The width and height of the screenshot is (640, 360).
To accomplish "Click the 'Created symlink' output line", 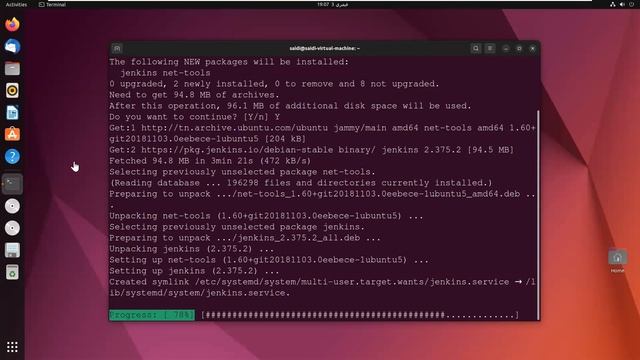I will click(322, 288).
